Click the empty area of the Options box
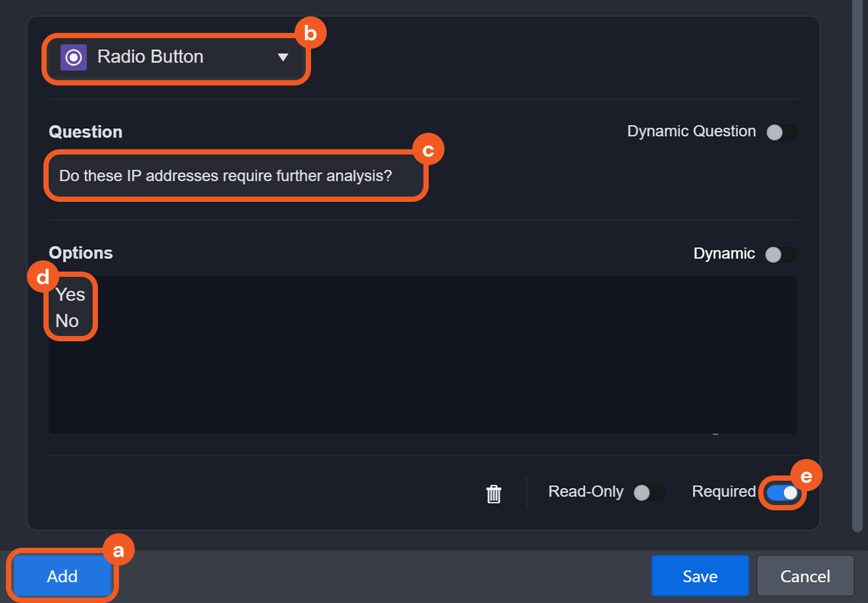868x603 pixels. [x=421, y=381]
